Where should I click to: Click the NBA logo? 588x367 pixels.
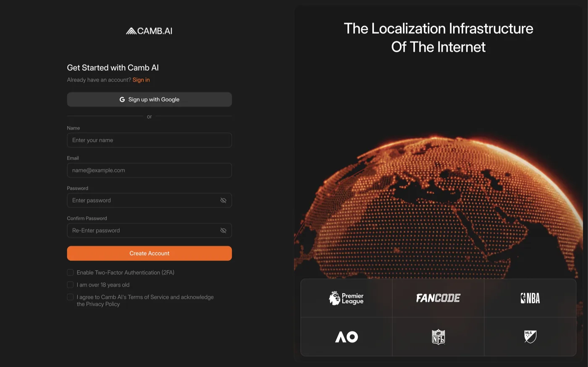[530, 298]
